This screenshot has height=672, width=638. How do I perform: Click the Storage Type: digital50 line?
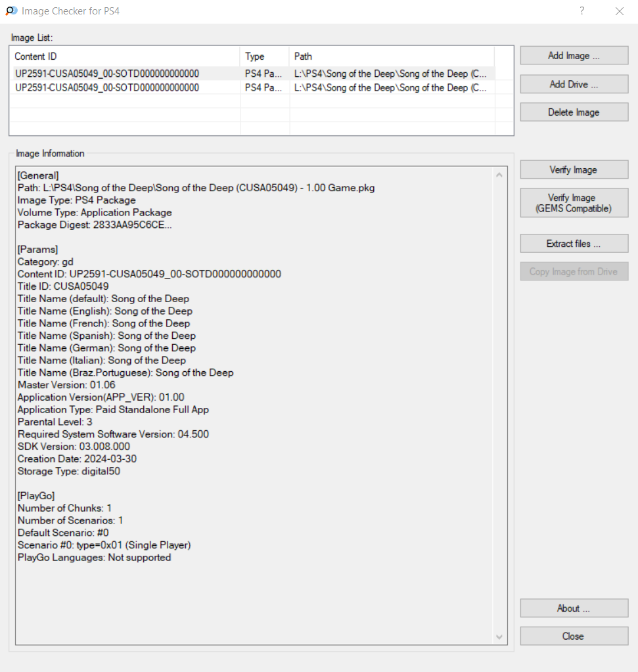(x=69, y=472)
